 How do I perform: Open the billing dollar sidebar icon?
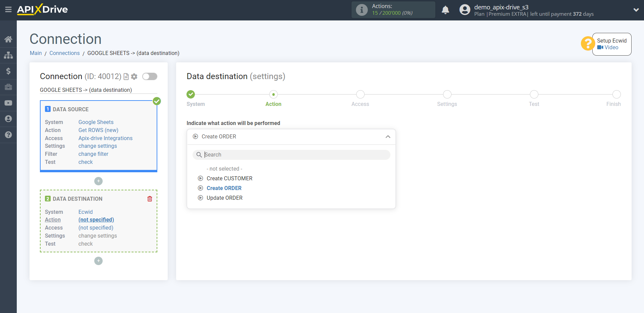[8, 71]
